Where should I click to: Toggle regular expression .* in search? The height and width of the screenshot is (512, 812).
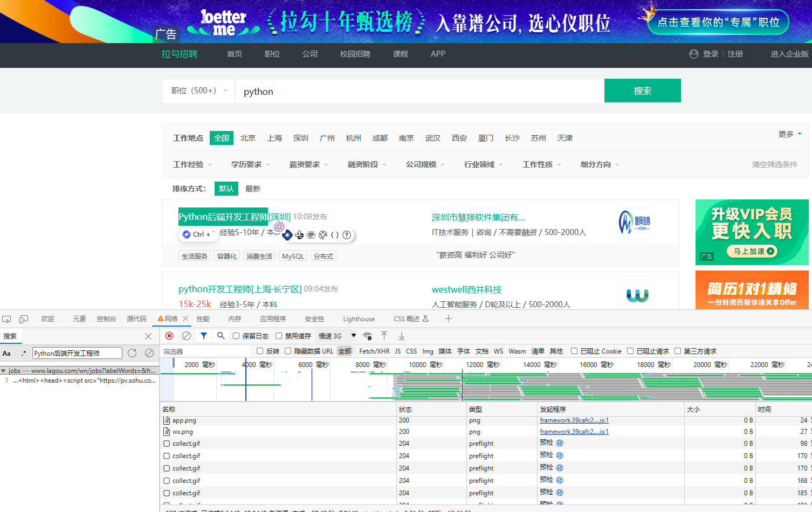click(23, 354)
